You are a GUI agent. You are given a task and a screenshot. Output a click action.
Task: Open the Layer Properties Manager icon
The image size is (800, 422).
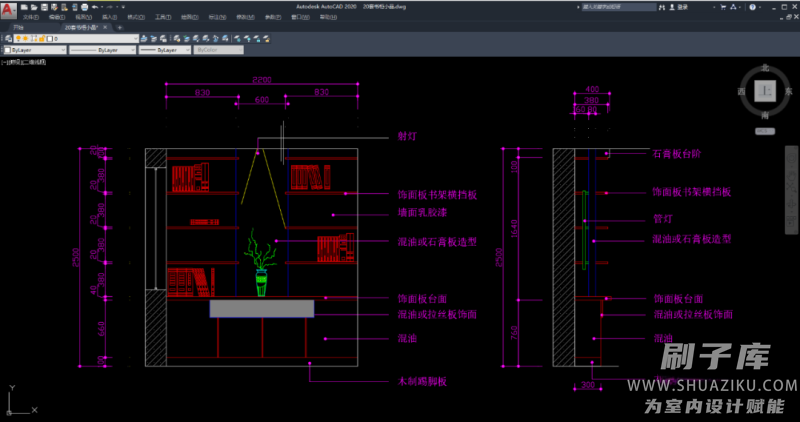coord(7,38)
